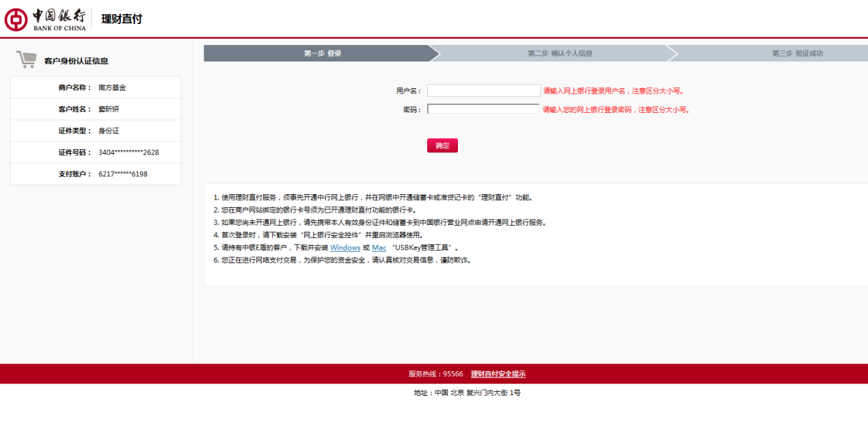The image size is (868, 443).
Task: Click the 客户身份认证信息 heading
Action: click(x=76, y=61)
